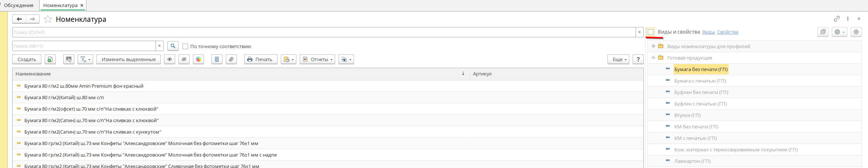Enable the "По точному соответствию" checkbox

pos(185,47)
